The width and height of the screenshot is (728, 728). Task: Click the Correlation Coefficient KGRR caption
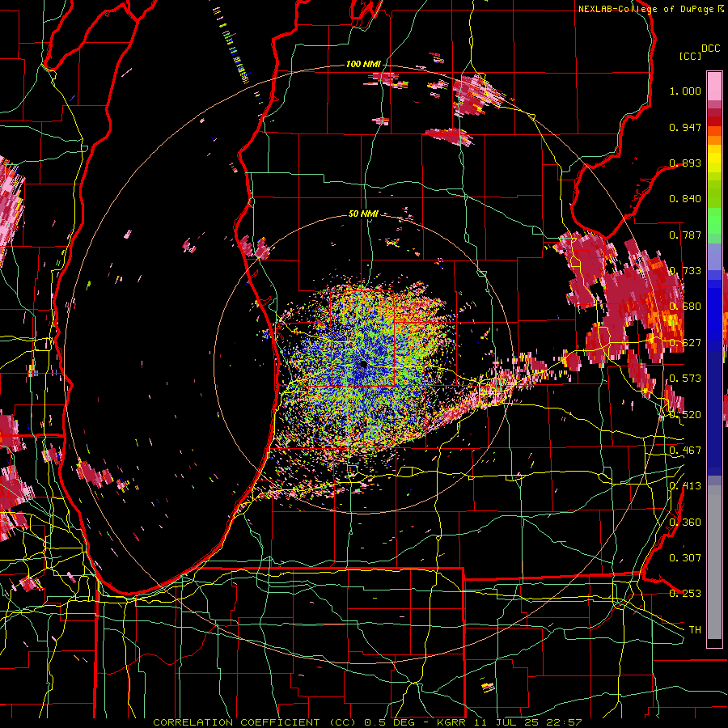tap(367, 722)
